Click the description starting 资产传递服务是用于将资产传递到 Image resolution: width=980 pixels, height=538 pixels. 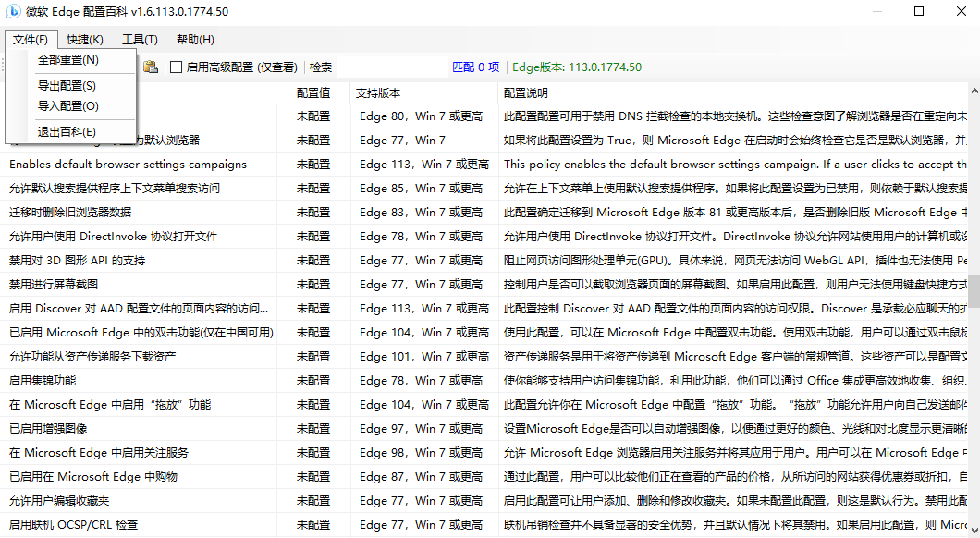click(736, 356)
